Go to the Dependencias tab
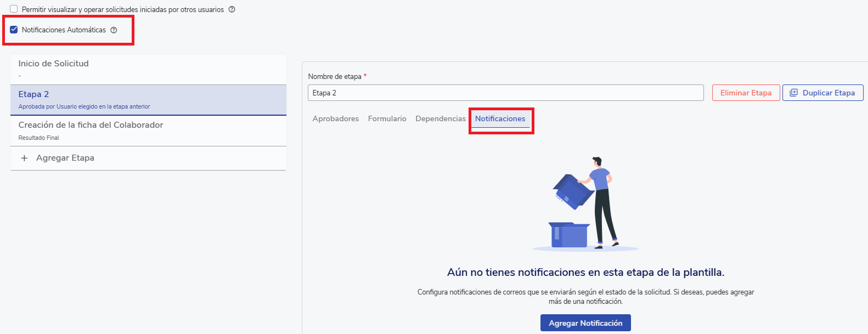868x334 pixels. click(x=440, y=118)
